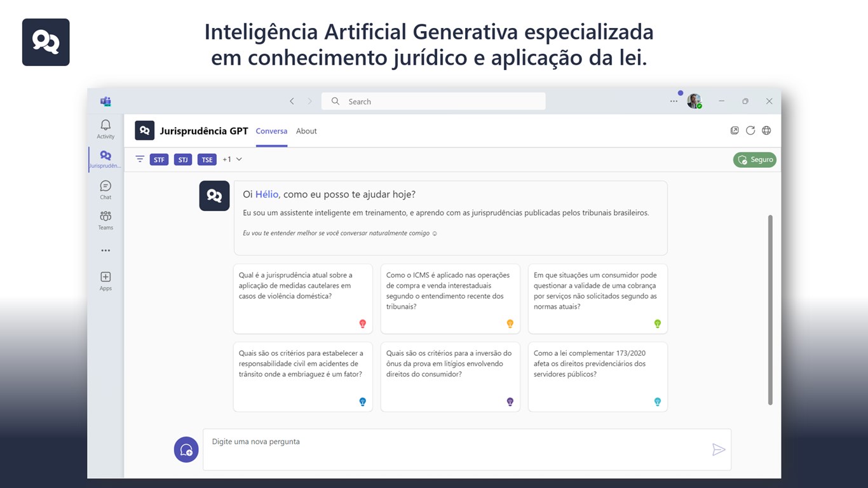The width and height of the screenshot is (868, 488).
Task: Maximize the Teams window
Action: pos(745,101)
